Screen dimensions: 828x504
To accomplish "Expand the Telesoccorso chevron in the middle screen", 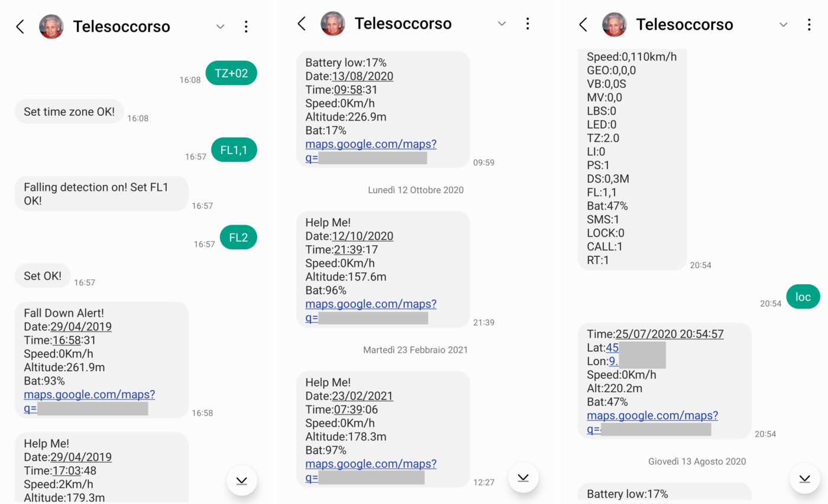I will point(502,24).
